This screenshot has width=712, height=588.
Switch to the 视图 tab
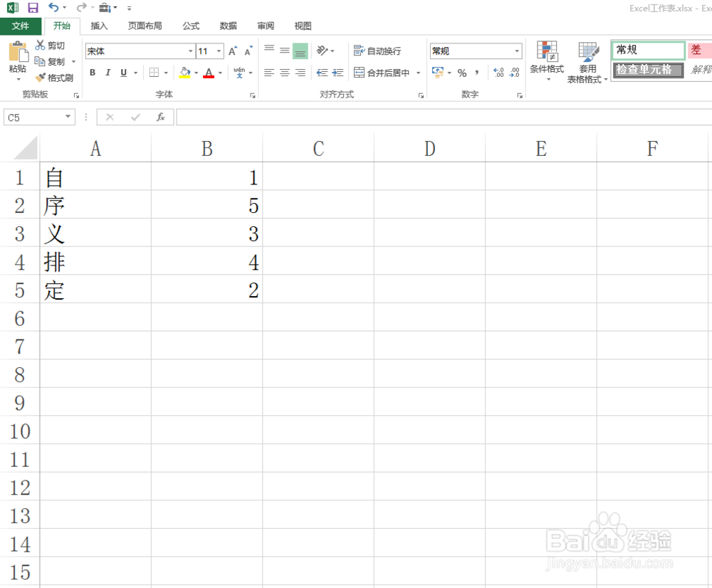coord(303,26)
